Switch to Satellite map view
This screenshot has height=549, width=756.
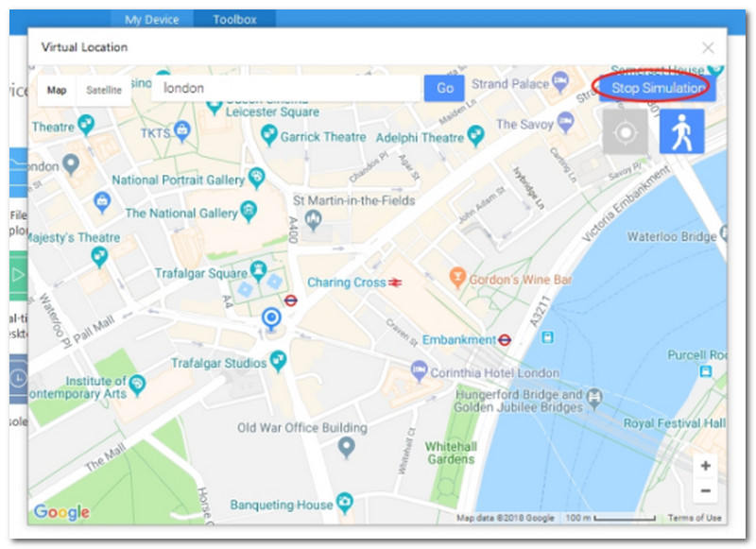click(x=104, y=91)
